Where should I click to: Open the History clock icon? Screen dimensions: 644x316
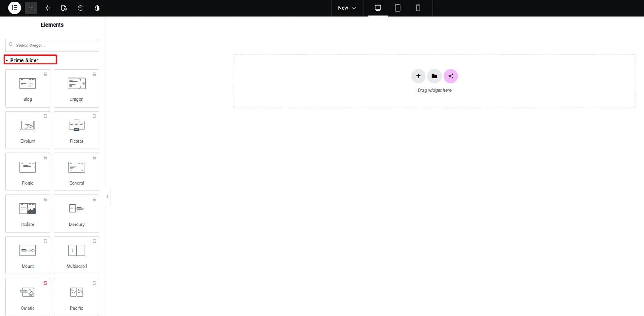[80, 8]
